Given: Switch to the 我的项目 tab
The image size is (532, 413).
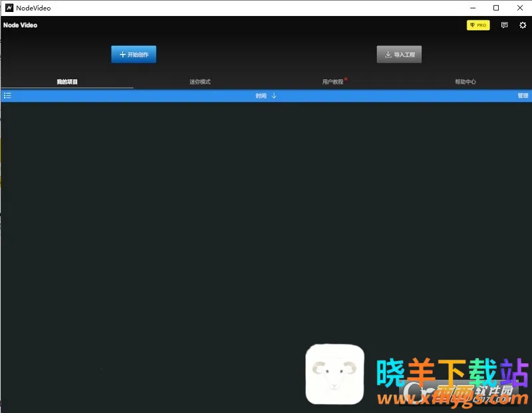Looking at the screenshot, I should (x=67, y=82).
